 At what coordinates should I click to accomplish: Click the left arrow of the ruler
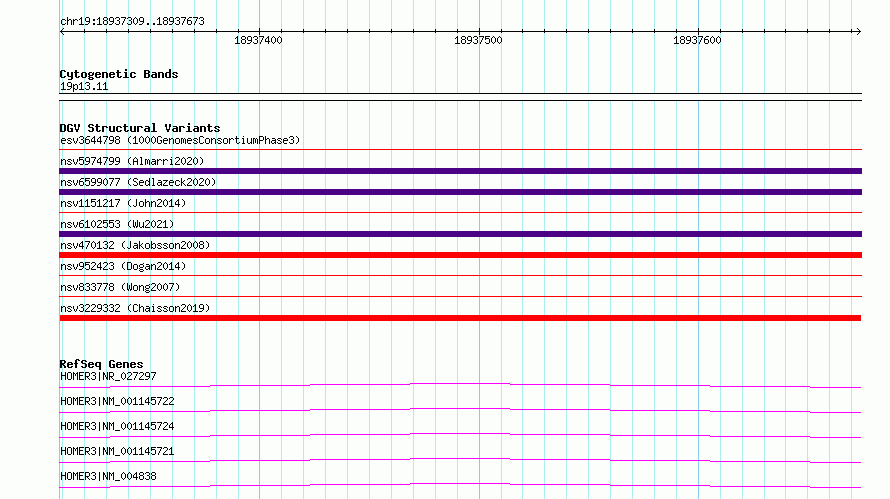pos(62,31)
